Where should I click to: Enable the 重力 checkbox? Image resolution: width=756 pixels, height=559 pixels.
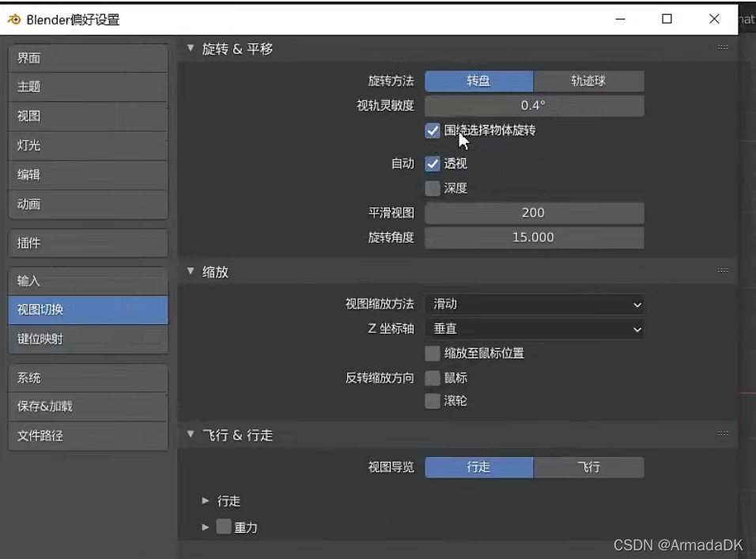(x=223, y=527)
